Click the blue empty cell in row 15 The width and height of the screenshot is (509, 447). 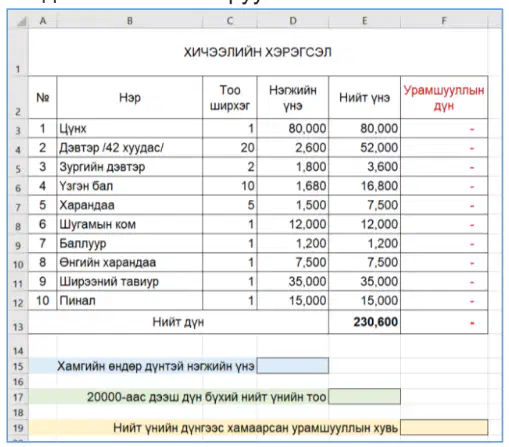coord(293,366)
